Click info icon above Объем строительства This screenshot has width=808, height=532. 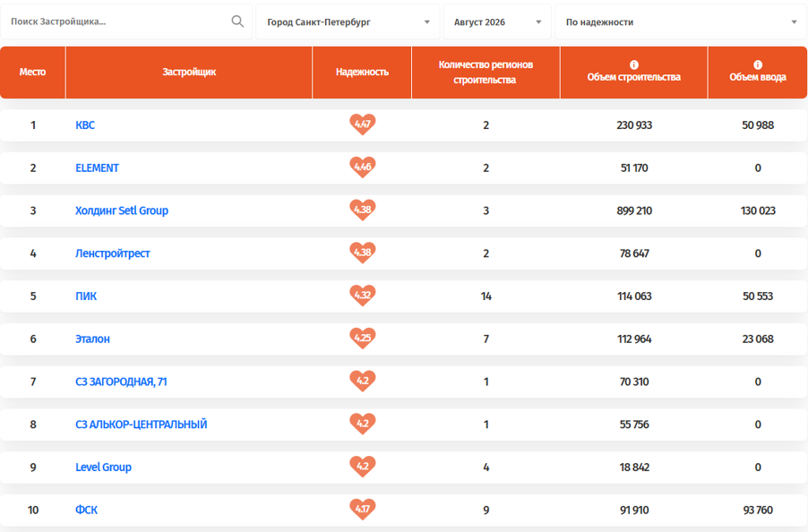(x=634, y=64)
